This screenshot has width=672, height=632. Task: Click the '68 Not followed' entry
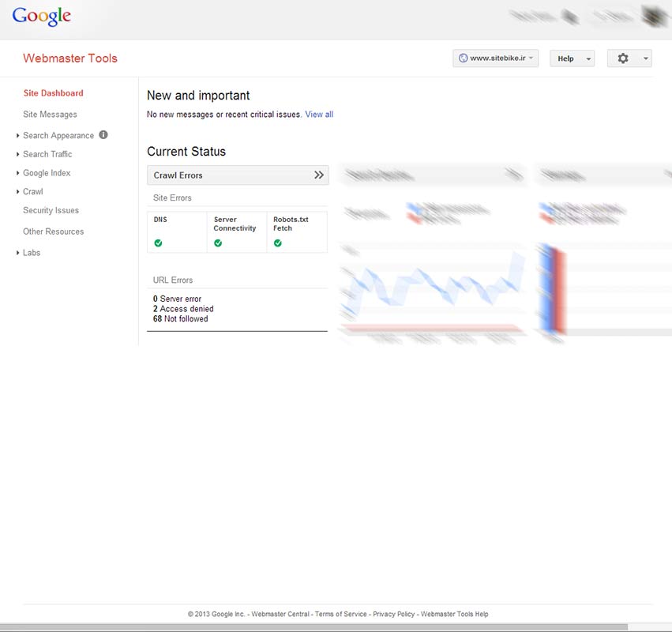180,319
